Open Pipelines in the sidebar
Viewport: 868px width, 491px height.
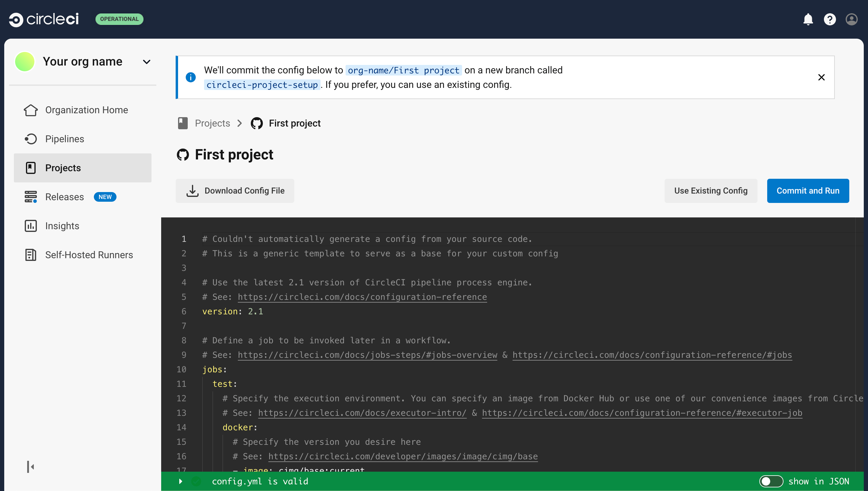click(83, 139)
